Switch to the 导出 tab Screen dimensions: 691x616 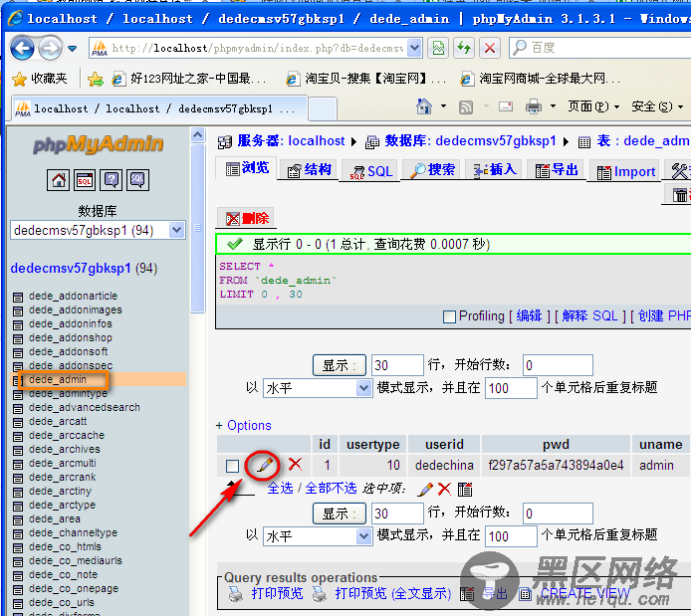tap(556, 169)
